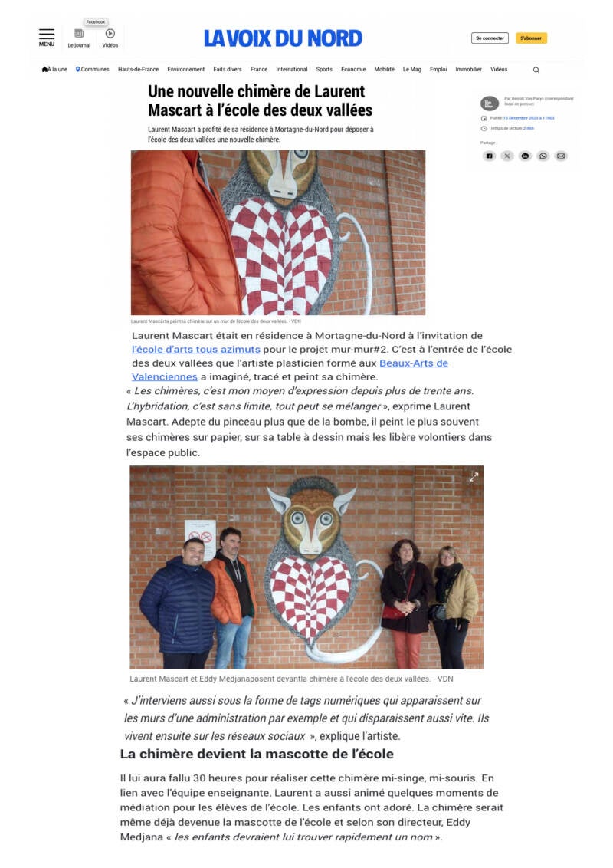Open the Communes location menu
Image resolution: width=613 pixels, height=868 pixels.
tap(93, 69)
